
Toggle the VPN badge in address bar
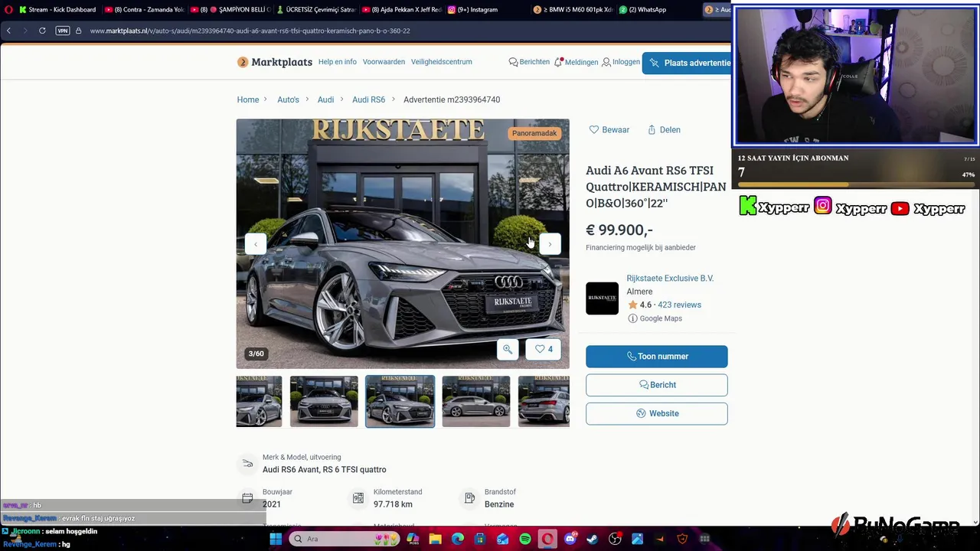(63, 31)
